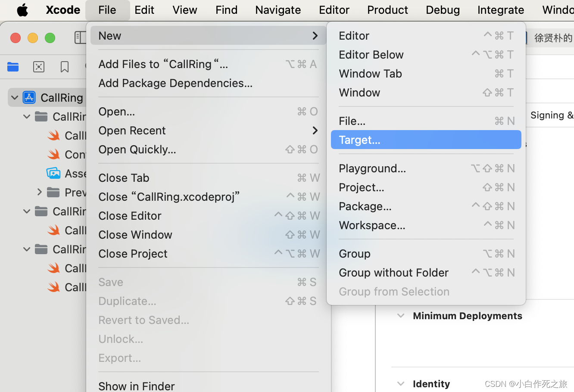
Task: Click the green zoom window button
Action: coord(50,38)
